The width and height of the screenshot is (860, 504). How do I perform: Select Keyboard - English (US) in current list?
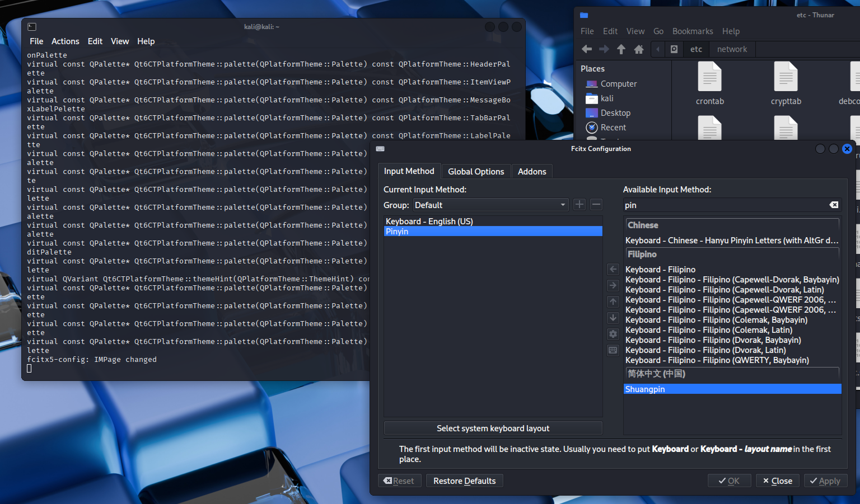click(x=493, y=222)
